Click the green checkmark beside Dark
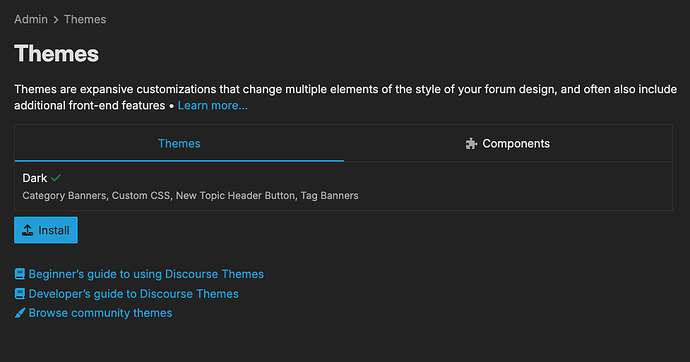Image resolution: width=690 pixels, height=362 pixels. click(56, 178)
